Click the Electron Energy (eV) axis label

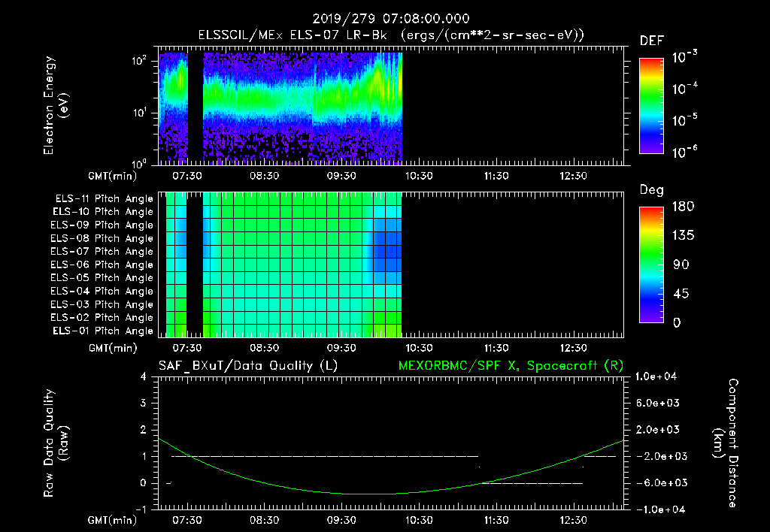[56, 105]
